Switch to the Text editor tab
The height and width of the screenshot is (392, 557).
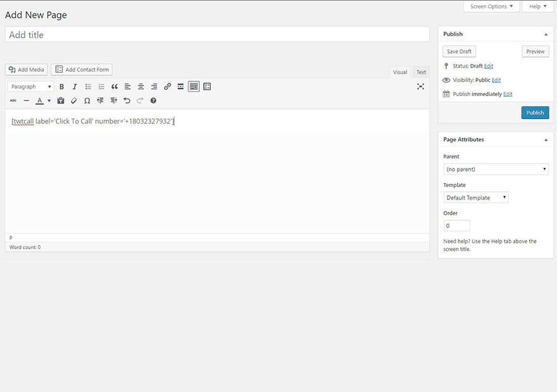click(x=421, y=72)
